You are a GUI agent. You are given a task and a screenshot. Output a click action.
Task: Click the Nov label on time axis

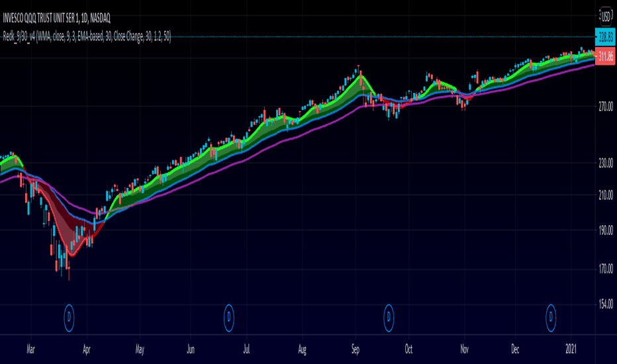[465, 349]
